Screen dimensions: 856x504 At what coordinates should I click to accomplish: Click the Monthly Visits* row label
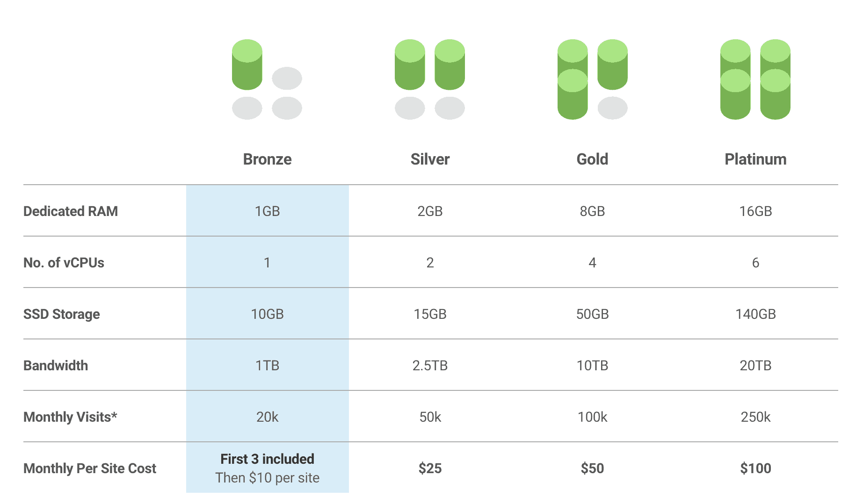[70, 417]
